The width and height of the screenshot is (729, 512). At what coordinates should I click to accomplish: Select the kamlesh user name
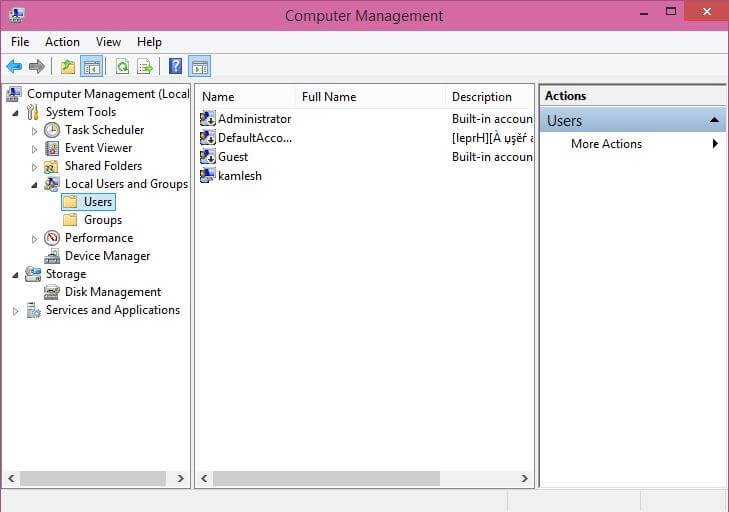coord(240,176)
